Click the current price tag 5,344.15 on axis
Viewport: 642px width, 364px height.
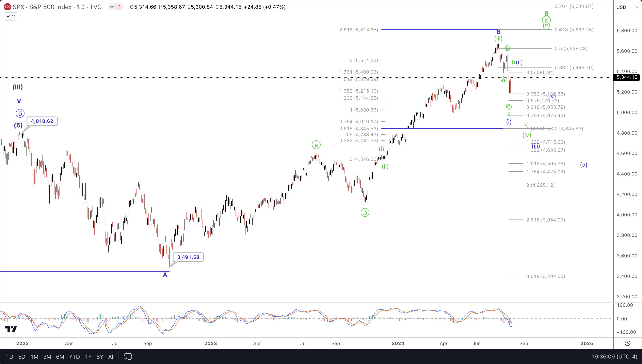point(627,77)
